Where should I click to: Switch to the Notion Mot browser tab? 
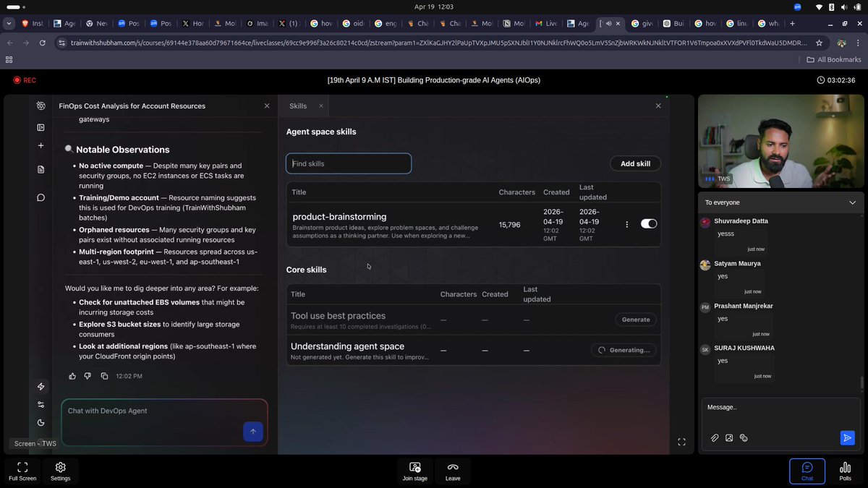tap(514, 23)
